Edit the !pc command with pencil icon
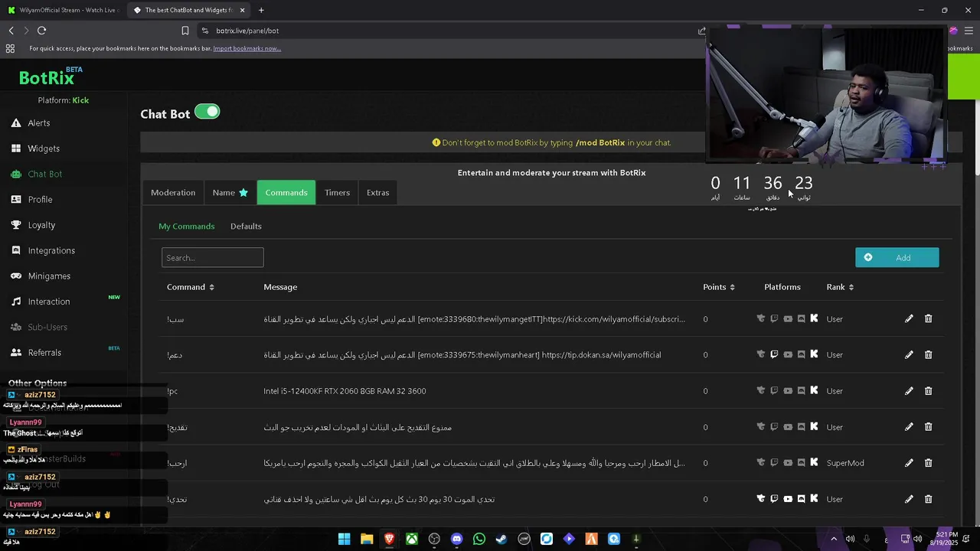The image size is (980, 551). [x=909, y=391]
